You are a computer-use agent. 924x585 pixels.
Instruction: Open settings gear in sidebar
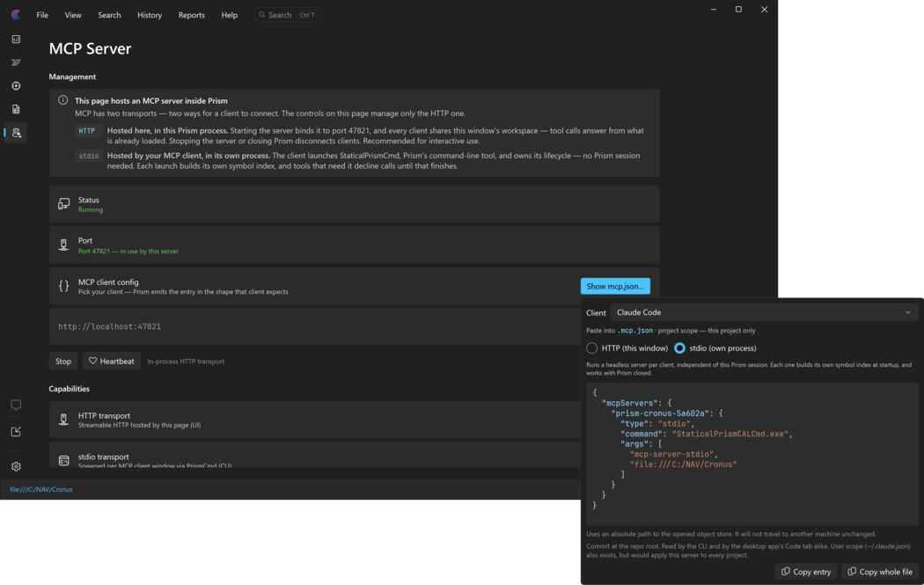click(x=16, y=466)
